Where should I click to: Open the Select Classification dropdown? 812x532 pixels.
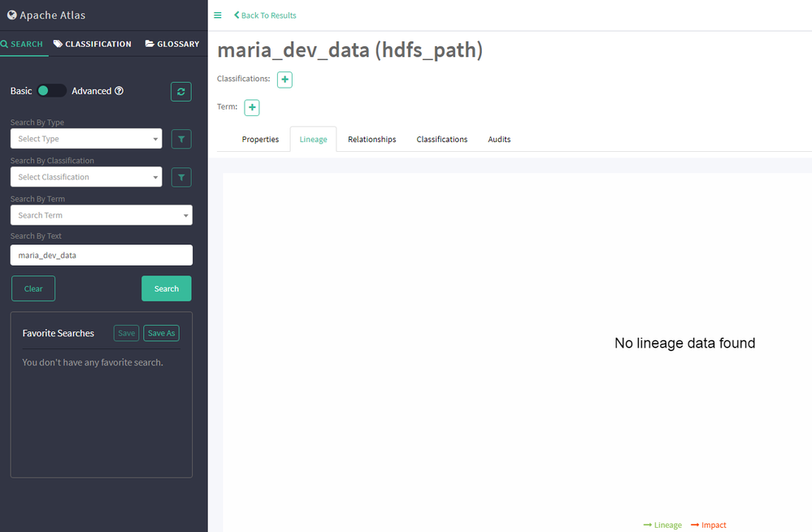pyautogui.click(x=86, y=177)
